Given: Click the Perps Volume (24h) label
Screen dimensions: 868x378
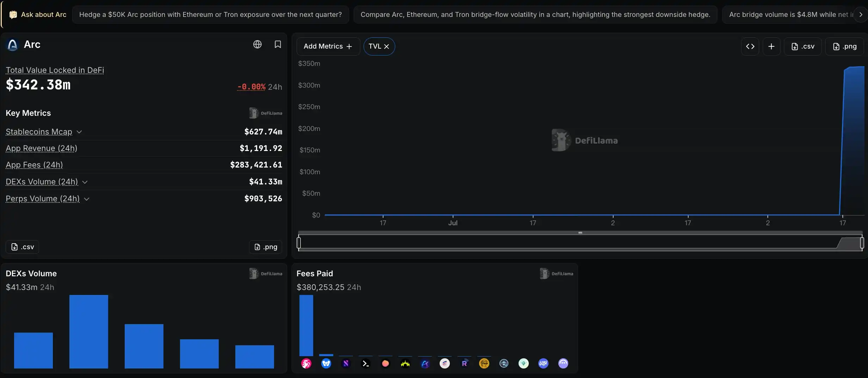Looking at the screenshot, I should [x=43, y=199].
